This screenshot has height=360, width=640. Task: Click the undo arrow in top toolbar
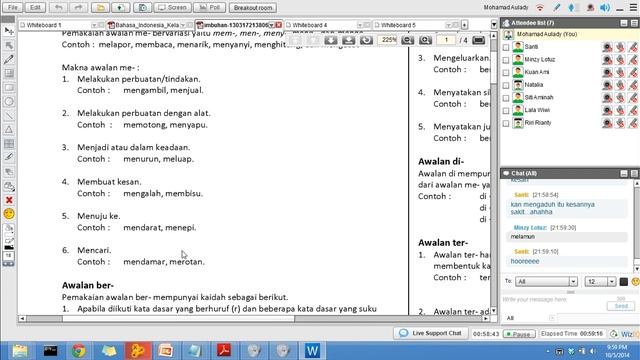pyautogui.click(x=59, y=7)
